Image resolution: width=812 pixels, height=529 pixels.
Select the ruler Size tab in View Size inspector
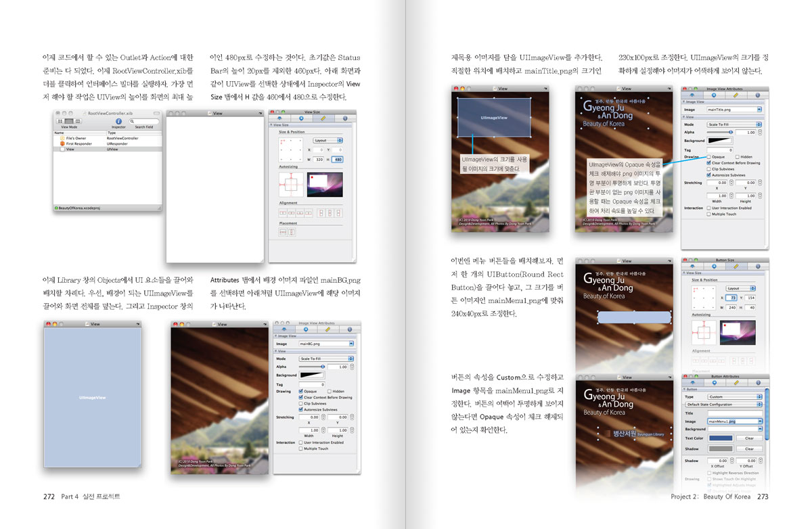point(323,118)
